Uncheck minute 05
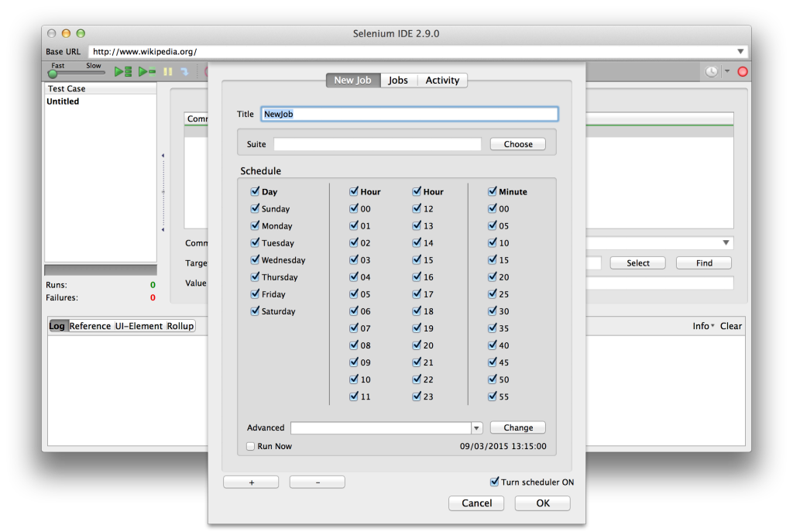This screenshot has width=793, height=532. coord(492,225)
